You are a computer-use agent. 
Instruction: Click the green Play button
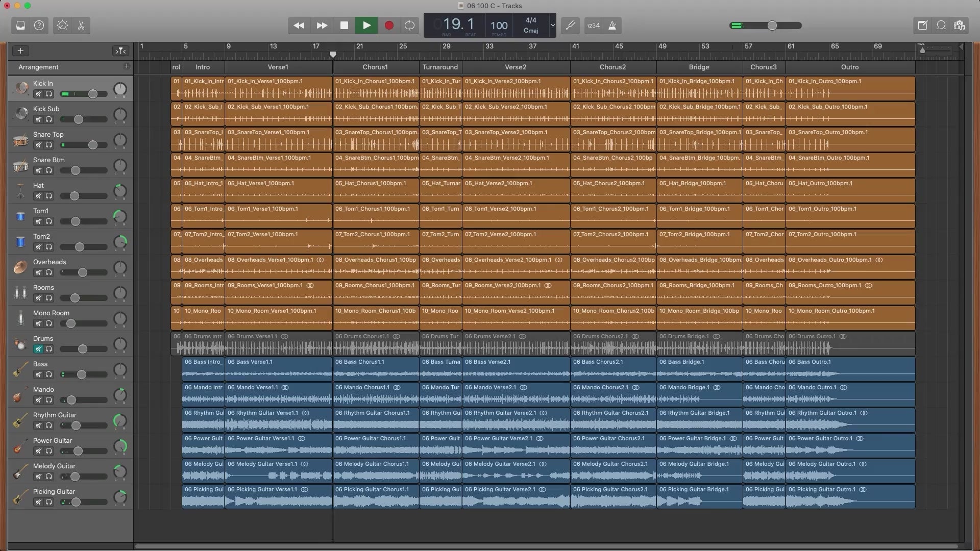tap(366, 26)
